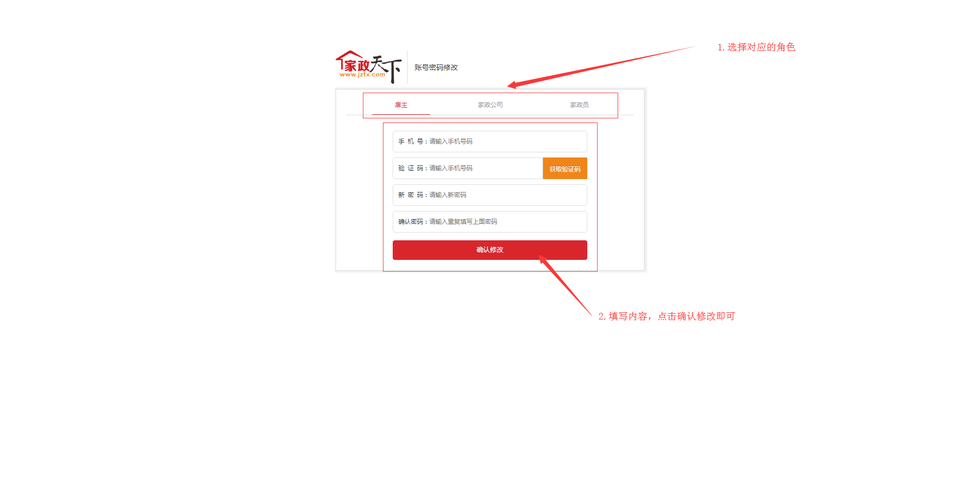Click the 账号密码修改 heading text
The width and height of the screenshot is (980, 493).
(436, 67)
